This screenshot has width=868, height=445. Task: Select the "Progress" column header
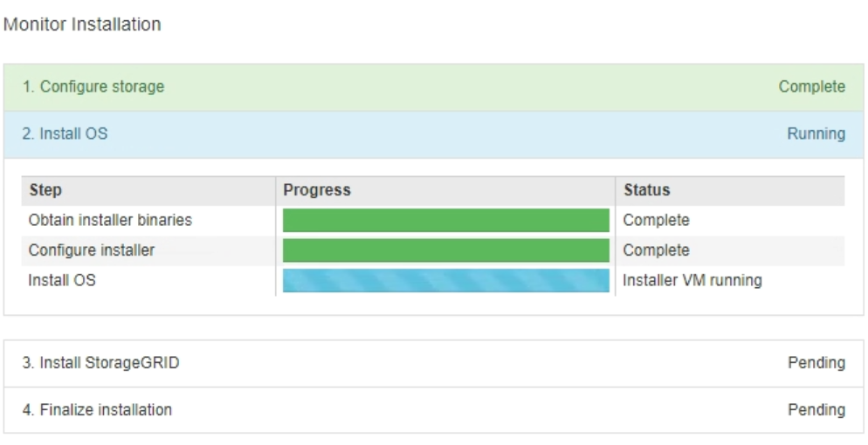click(x=316, y=189)
